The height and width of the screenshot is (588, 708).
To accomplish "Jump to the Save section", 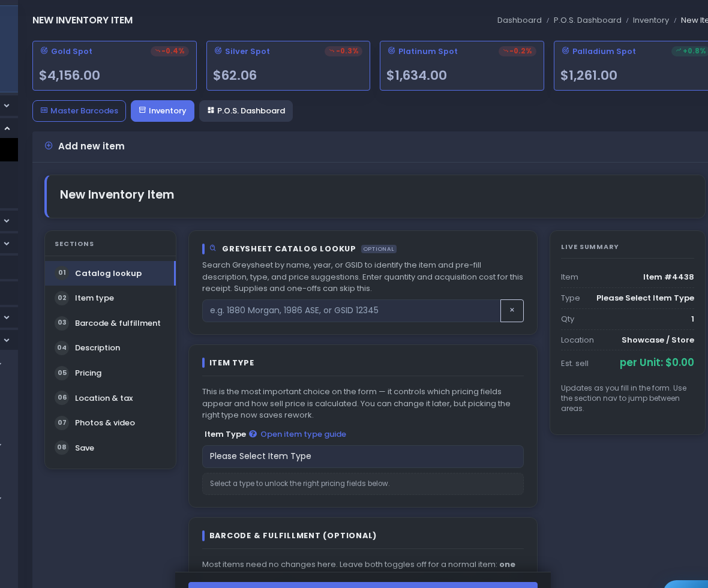I will coord(110,448).
